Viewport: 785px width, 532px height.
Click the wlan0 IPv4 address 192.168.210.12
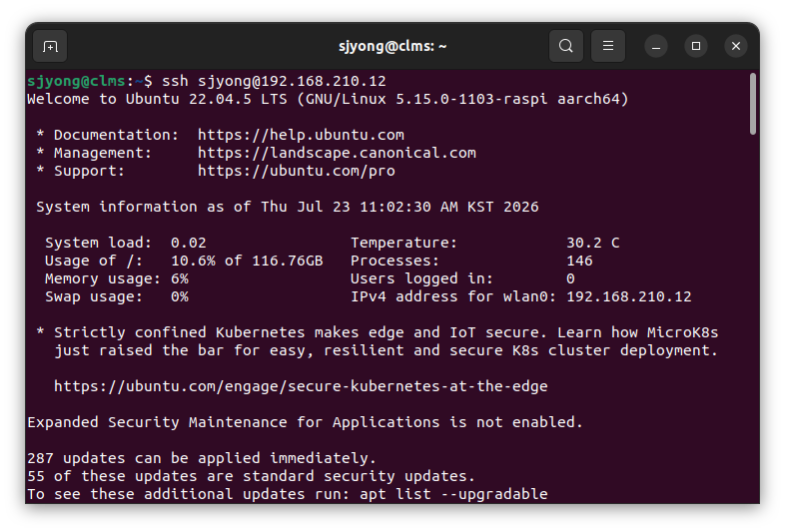click(629, 296)
